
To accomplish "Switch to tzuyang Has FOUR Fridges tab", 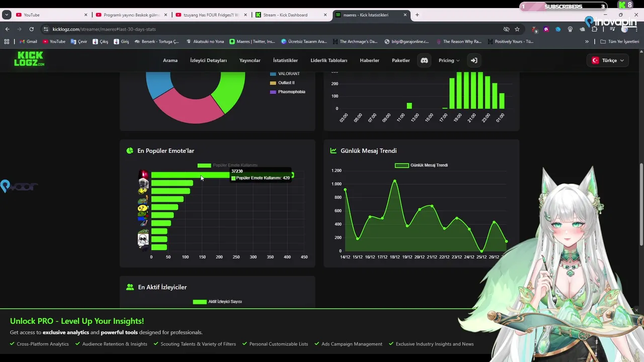I will coord(210,15).
